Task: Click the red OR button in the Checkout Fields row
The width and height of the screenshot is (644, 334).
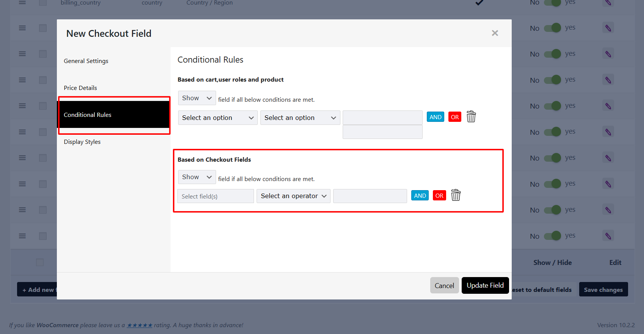Action: click(x=439, y=195)
